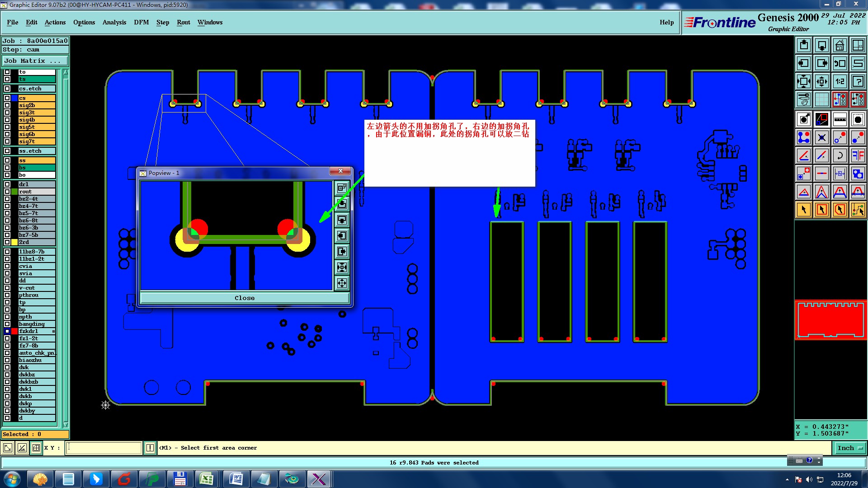This screenshot has height=488, width=868.
Task: Click the pan left icon
Action: 803,63
